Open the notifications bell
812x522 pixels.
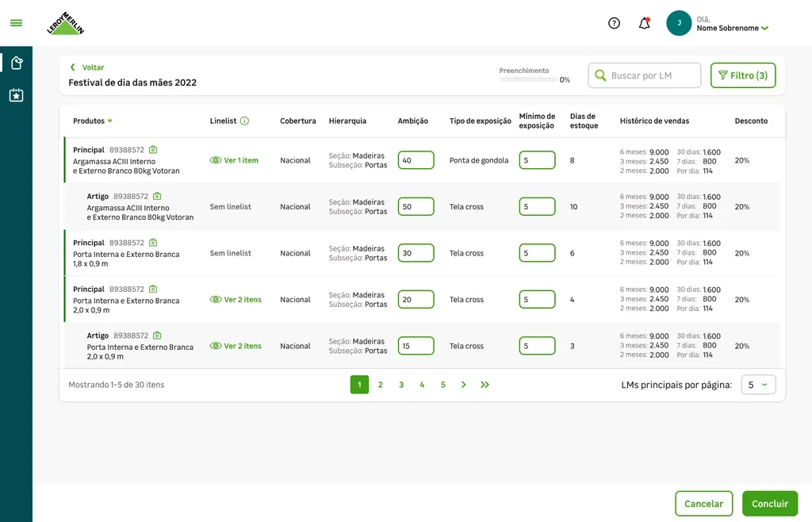(644, 23)
